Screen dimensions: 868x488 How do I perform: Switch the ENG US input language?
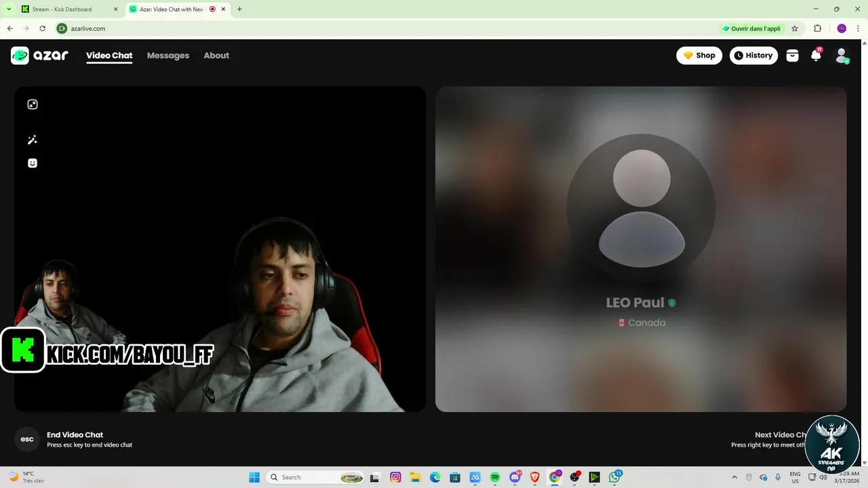795,477
